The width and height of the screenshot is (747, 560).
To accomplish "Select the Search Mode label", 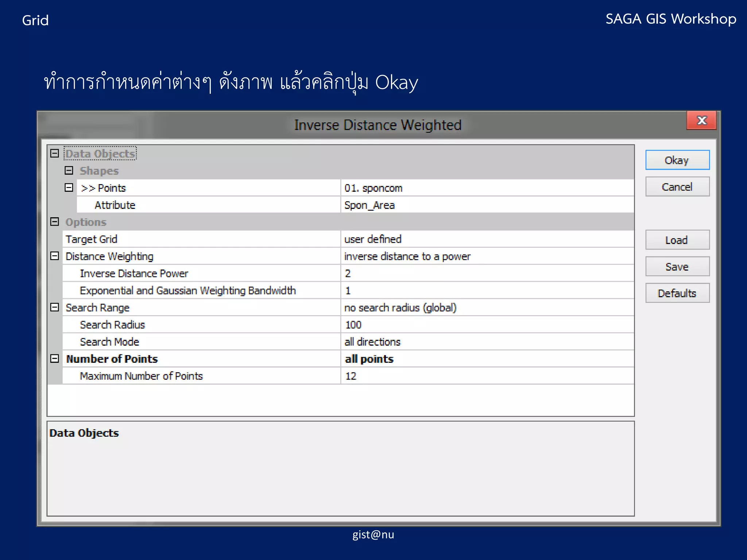I will click(109, 342).
